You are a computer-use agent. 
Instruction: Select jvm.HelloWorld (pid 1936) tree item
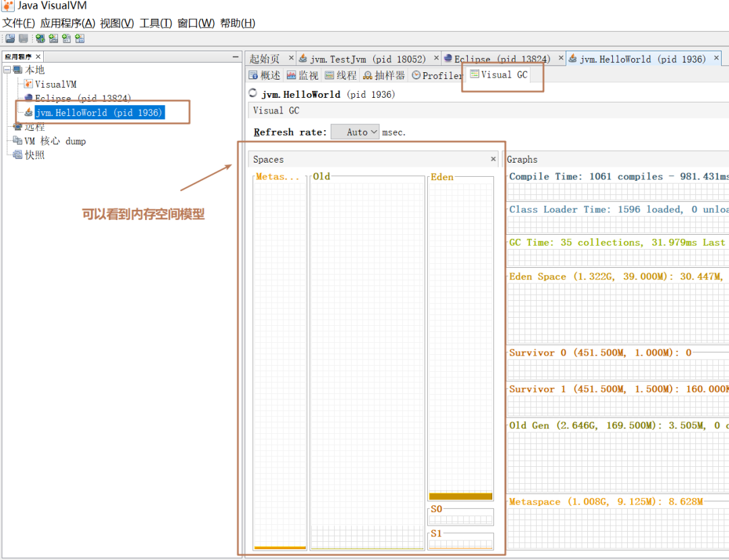pos(99,113)
